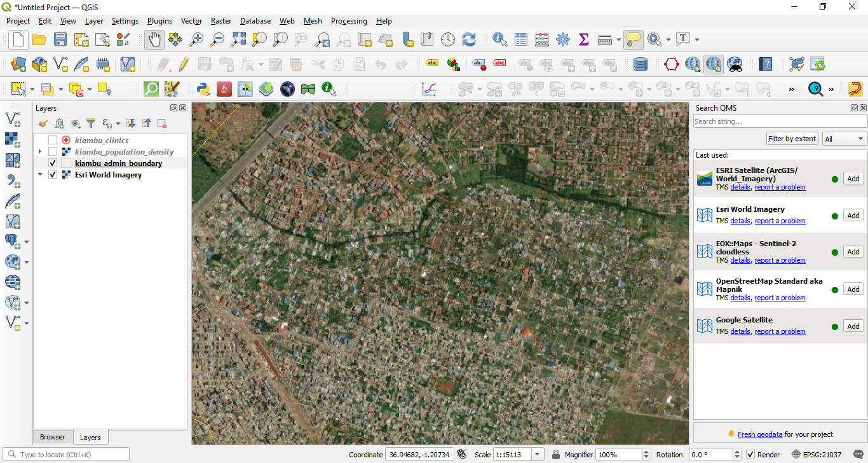This screenshot has width=868, height=463.
Task: Toggle the map tips speech bubble
Action: 633,39
